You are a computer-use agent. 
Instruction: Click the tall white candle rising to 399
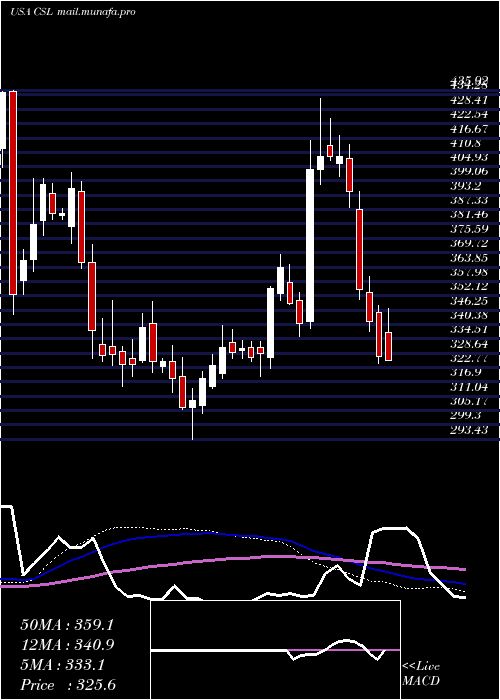pos(310,245)
